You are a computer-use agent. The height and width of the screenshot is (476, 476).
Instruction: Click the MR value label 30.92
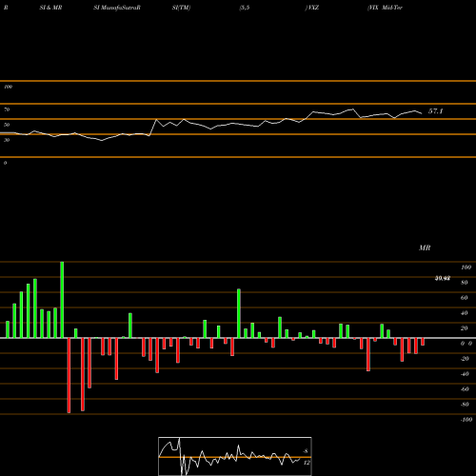(443, 278)
